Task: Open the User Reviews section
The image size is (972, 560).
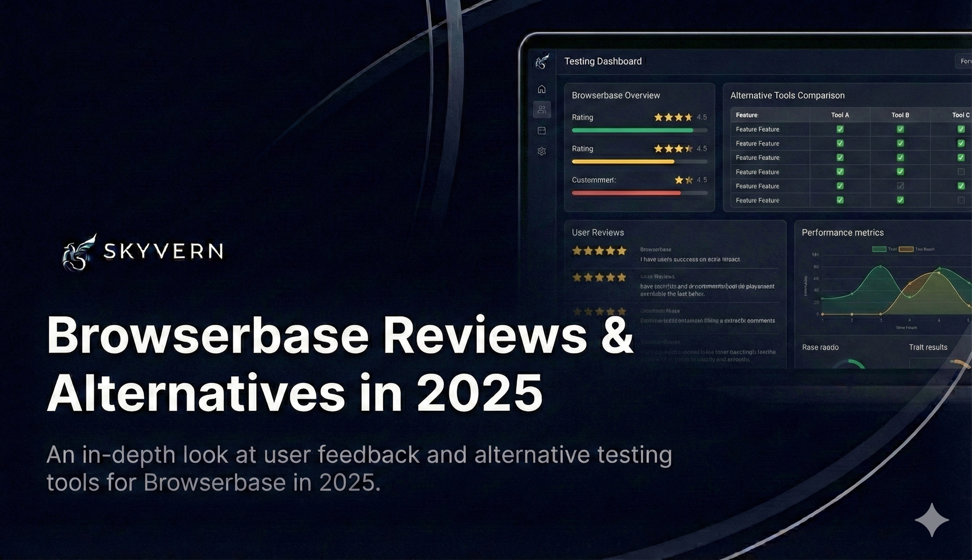Action: coord(599,232)
